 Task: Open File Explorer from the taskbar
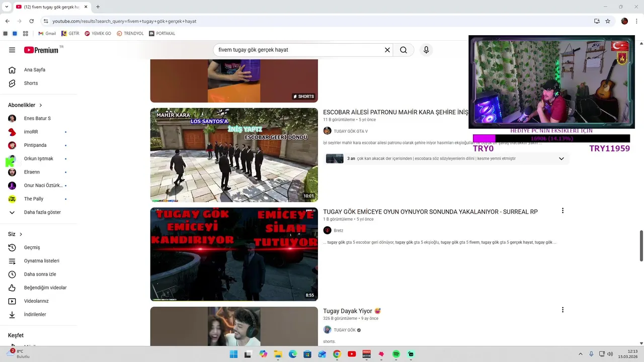coord(278,354)
